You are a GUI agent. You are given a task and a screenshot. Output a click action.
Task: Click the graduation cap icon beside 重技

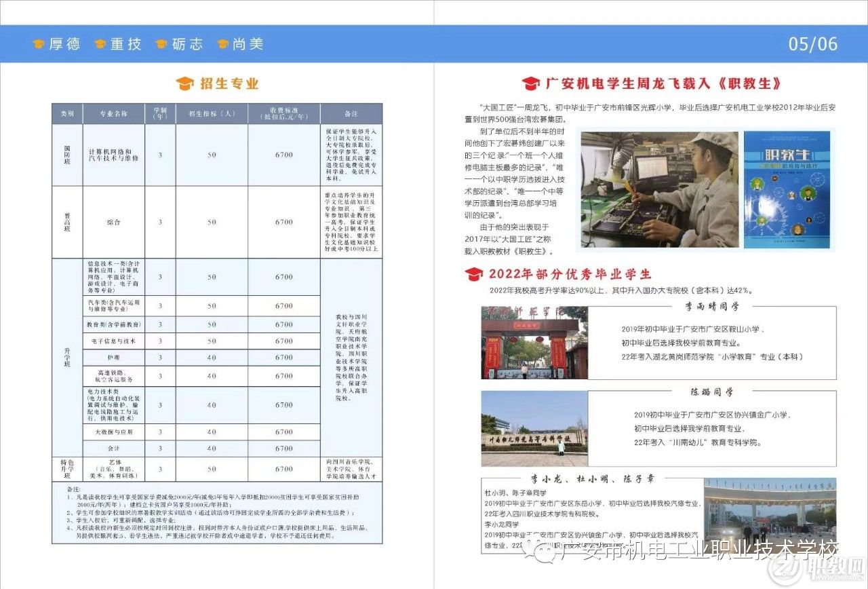tap(100, 44)
